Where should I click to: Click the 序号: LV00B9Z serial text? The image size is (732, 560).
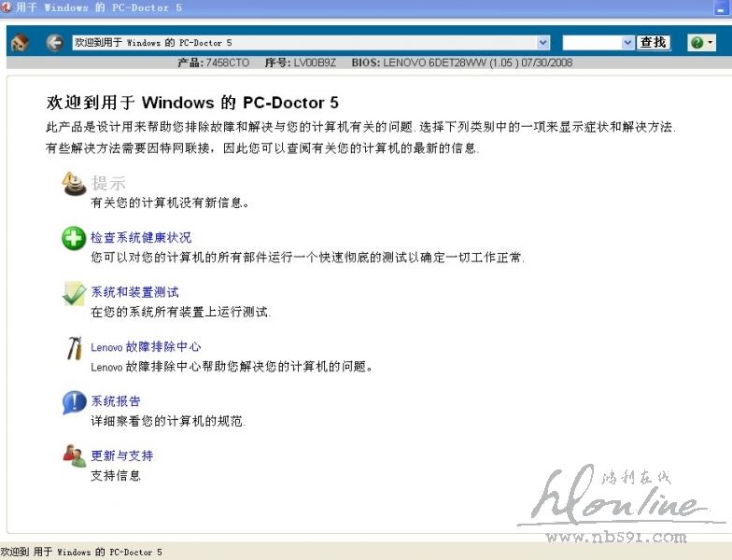coord(301,63)
